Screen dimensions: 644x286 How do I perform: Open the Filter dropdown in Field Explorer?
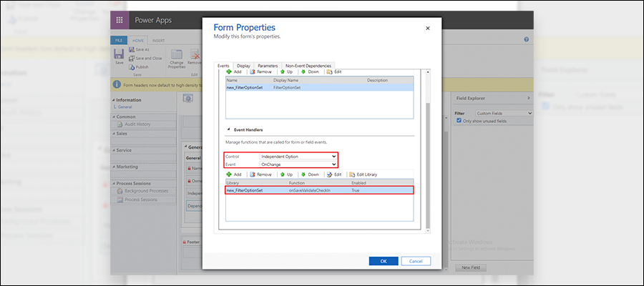(504, 113)
